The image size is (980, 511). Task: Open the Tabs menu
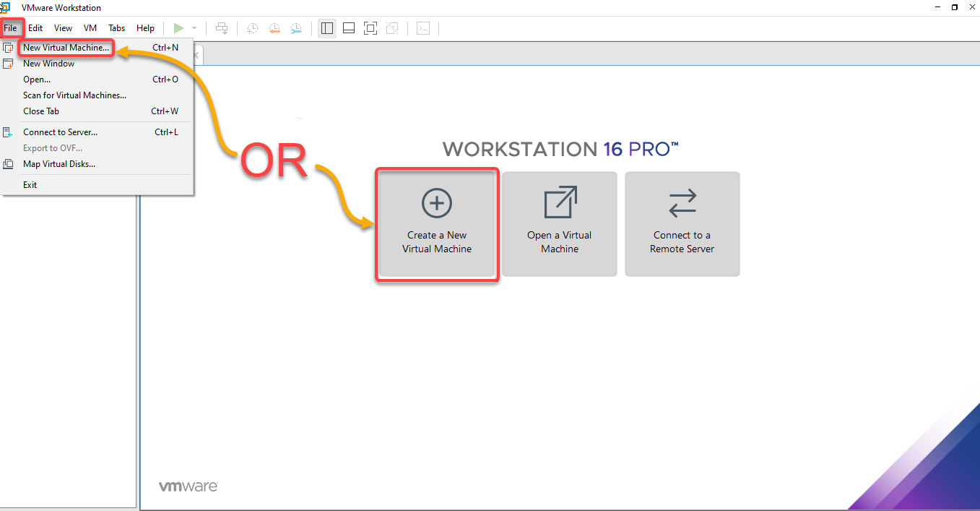pyautogui.click(x=117, y=28)
